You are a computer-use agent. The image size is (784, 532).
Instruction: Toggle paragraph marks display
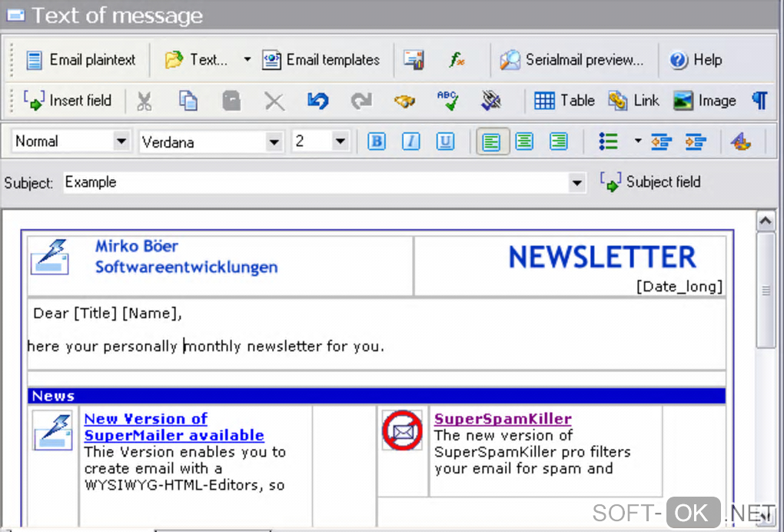(759, 101)
